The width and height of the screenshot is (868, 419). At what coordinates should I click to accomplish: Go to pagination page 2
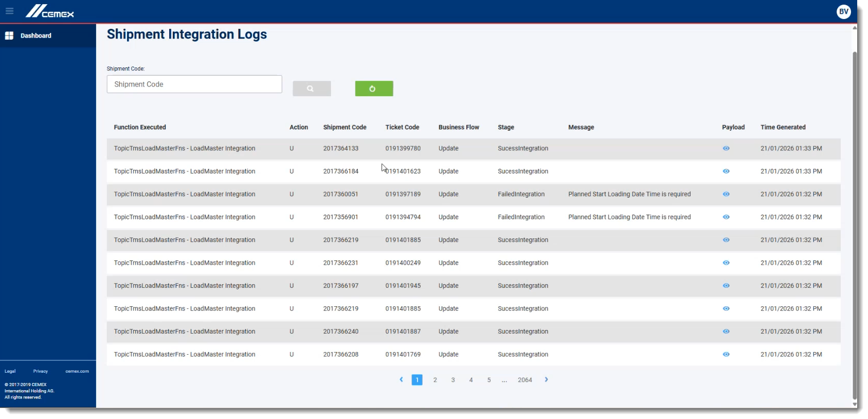435,380
